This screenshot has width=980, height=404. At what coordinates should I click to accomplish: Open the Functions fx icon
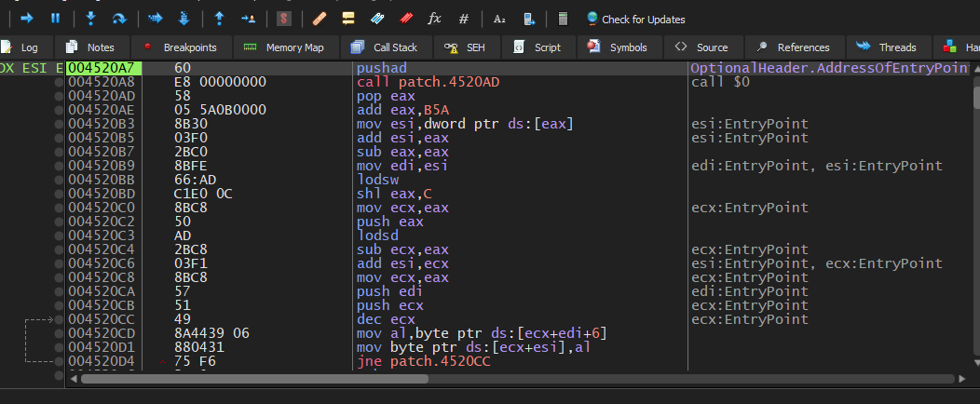coord(434,19)
